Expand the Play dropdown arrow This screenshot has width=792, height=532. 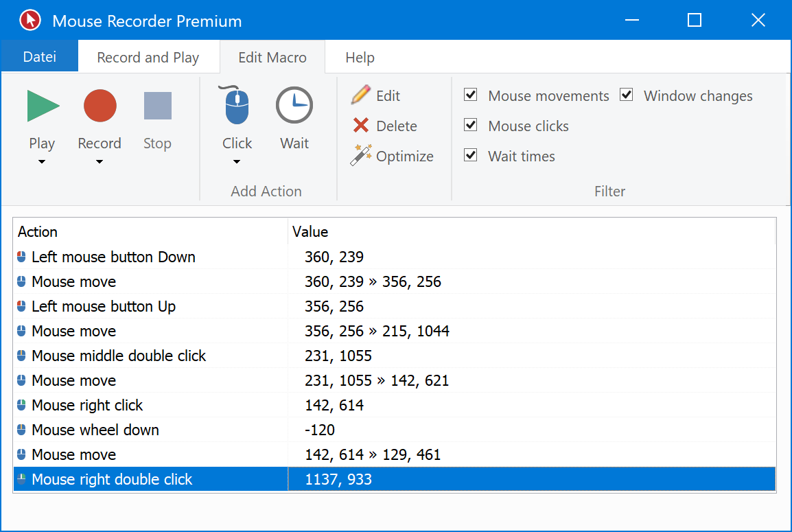42,162
